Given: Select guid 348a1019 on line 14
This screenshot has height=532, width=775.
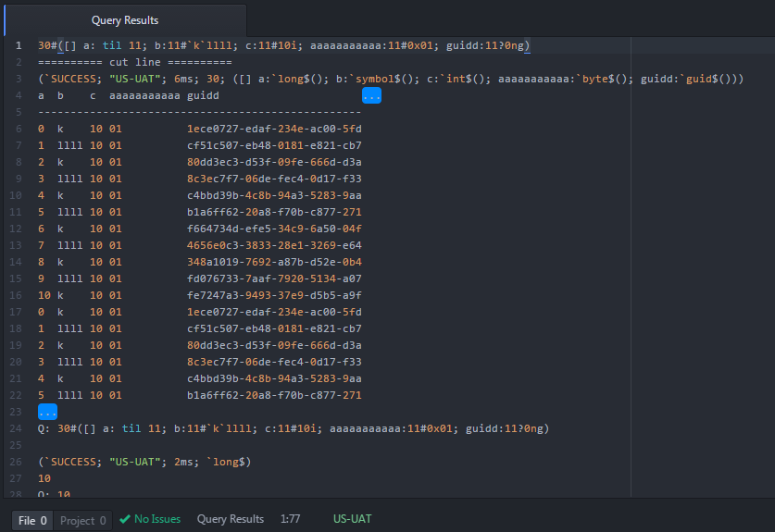Looking at the screenshot, I should (274, 262).
